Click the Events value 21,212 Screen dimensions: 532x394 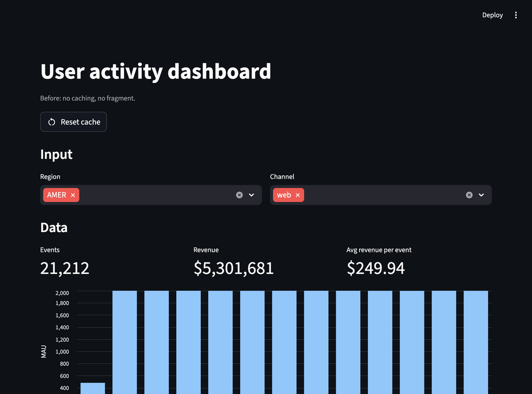tap(65, 268)
